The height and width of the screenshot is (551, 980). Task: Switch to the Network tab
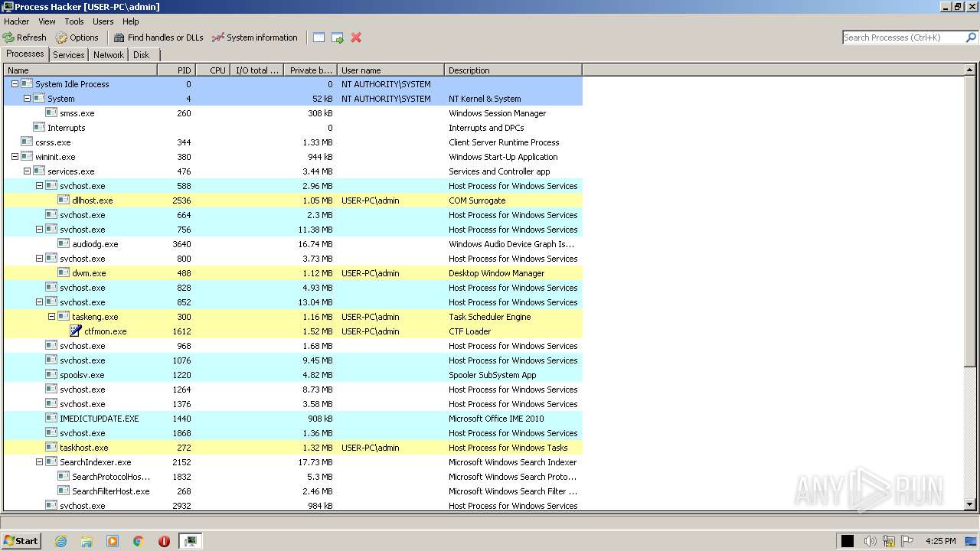point(109,55)
